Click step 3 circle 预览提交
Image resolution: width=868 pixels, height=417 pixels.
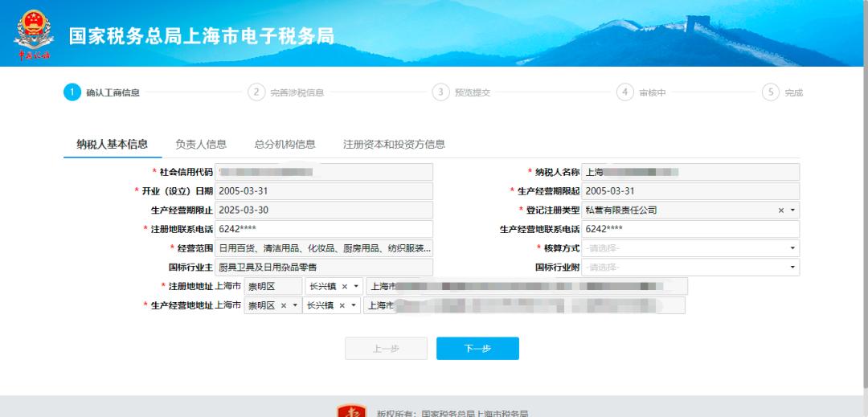coord(440,92)
